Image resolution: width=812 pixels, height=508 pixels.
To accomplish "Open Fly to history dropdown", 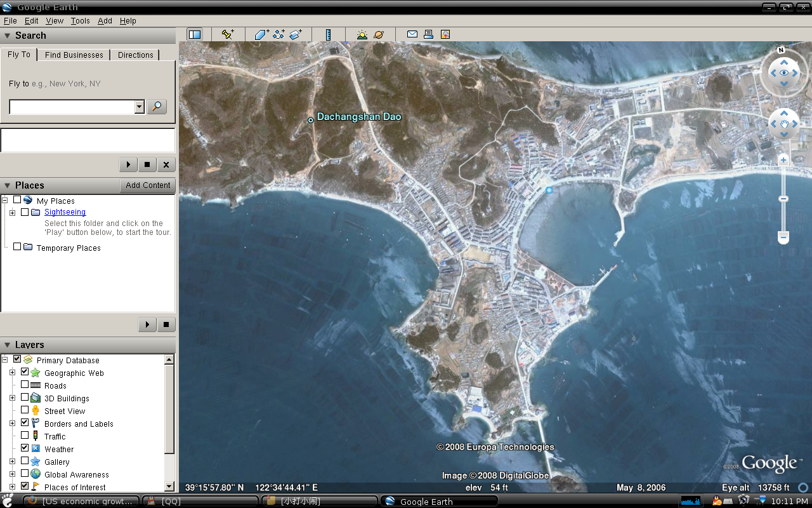I will point(140,107).
